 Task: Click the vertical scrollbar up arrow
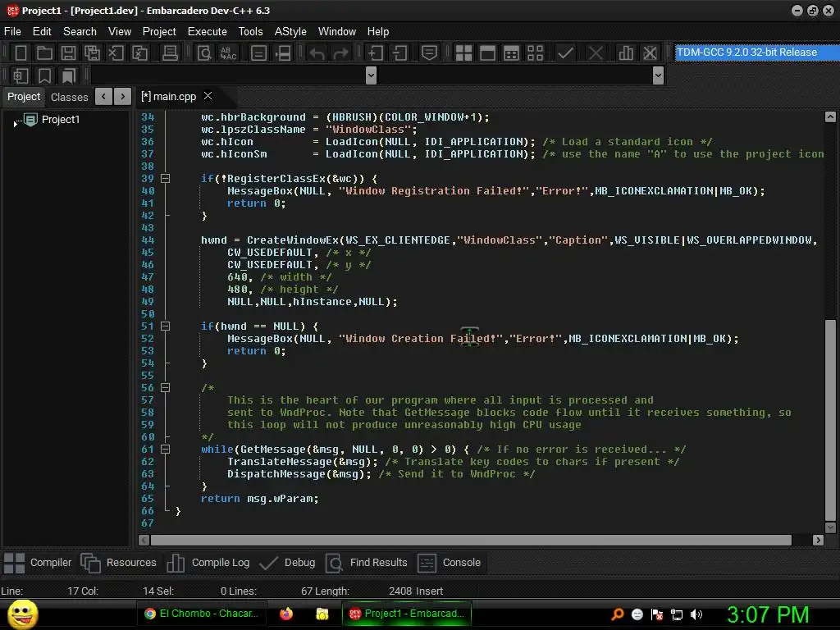click(x=830, y=116)
